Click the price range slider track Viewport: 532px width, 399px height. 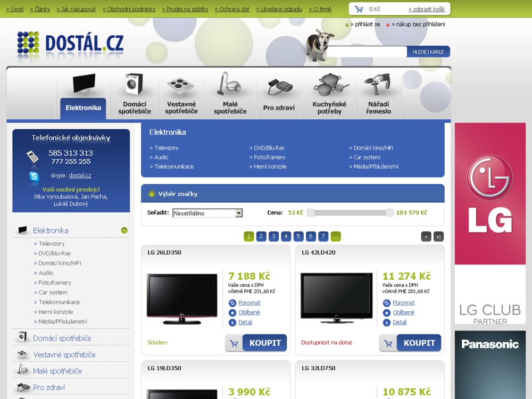[350, 213]
